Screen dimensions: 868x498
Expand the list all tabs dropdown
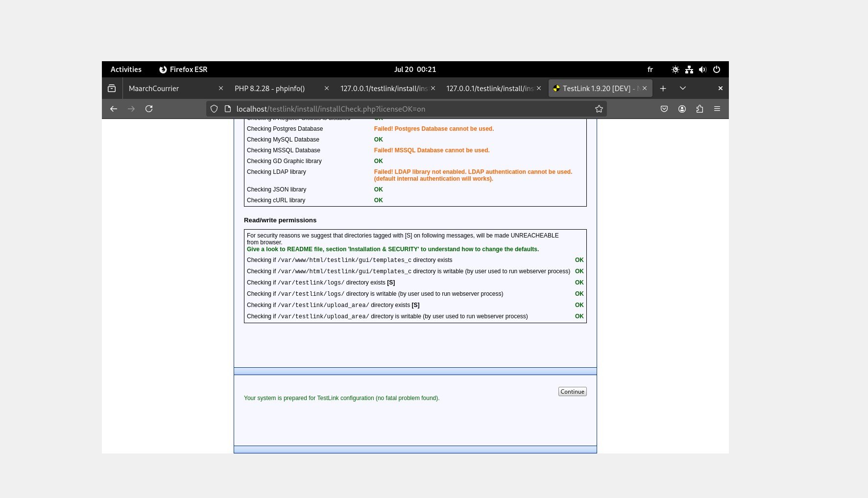[683, 88]
